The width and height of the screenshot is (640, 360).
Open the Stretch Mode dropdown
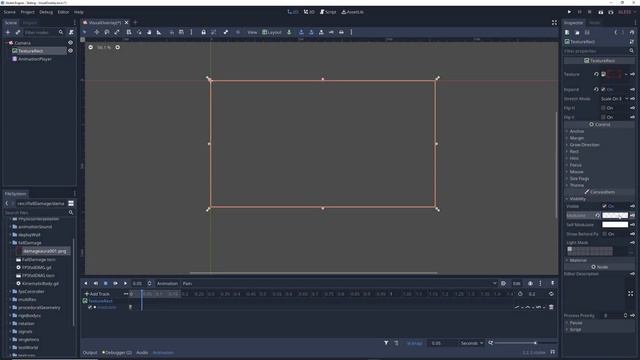[614, 99]
